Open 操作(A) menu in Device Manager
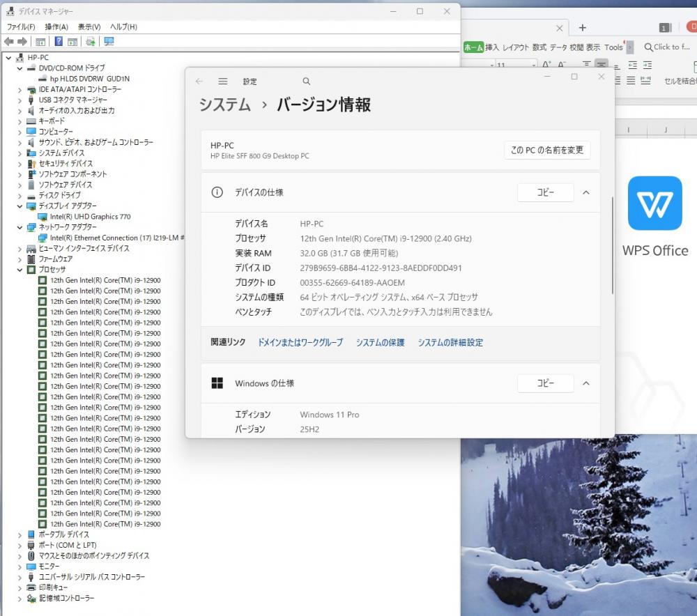The width and height of the screenshot is (697, 616). pyautogui.click(x=56, y=26)
